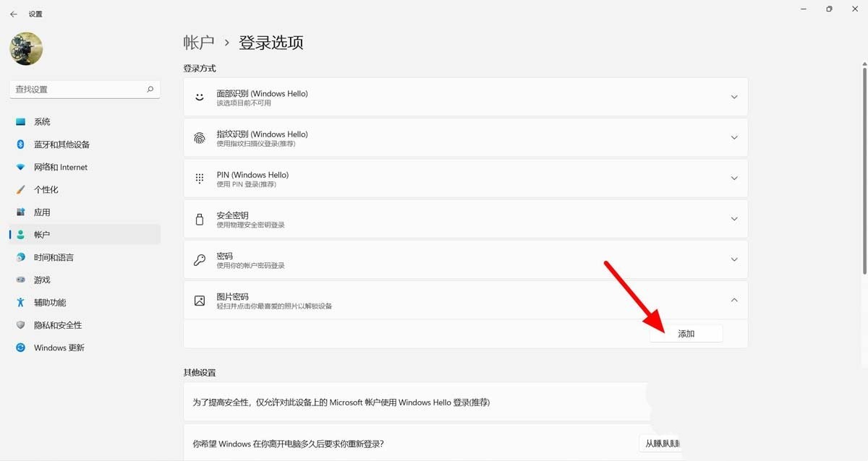Click the search magnifier icon
The image size is (868, 461).
pyautogui.click(x=149, y=89)
